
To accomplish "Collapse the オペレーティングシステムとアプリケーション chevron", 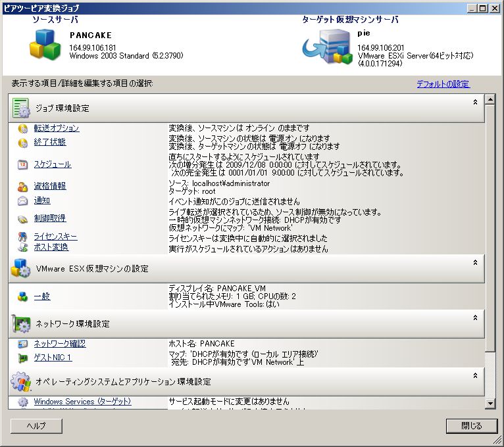I will pos(475,376).
